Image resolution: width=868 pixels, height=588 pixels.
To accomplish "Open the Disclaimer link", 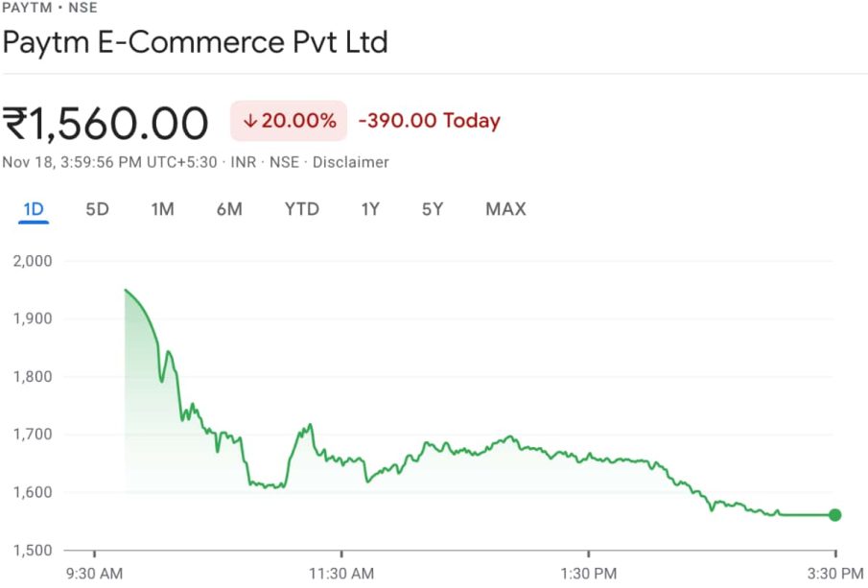I will click(350, 162).
